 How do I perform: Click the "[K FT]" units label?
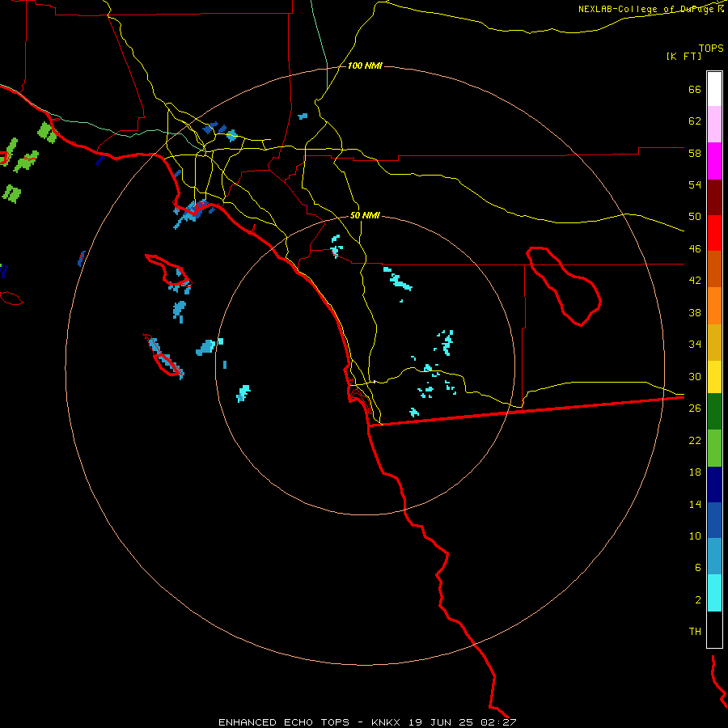pos(684,56)
